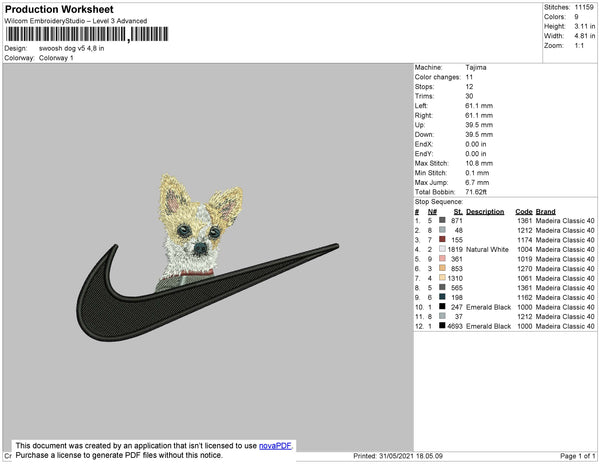Image resolution: width=600 pixels, height=464 pixels.
Task: Select the color swatch in the 48-stitch row
Action: coord(442,230)
